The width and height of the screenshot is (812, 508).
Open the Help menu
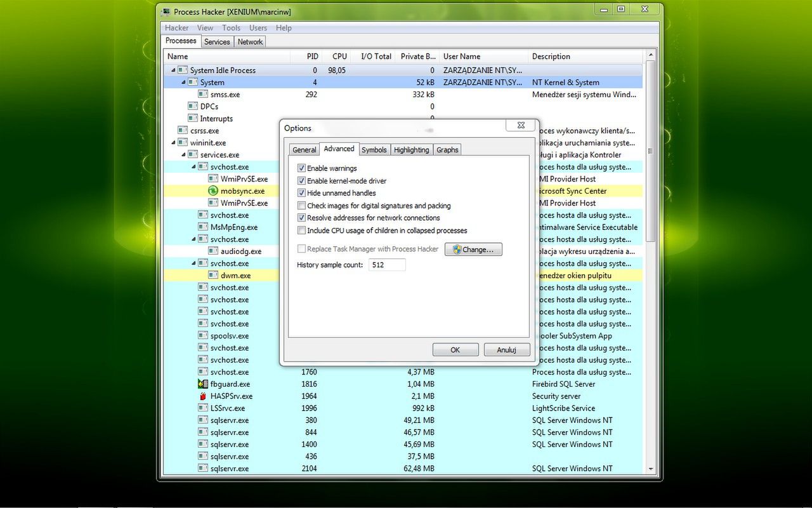[x=284, y=28]
